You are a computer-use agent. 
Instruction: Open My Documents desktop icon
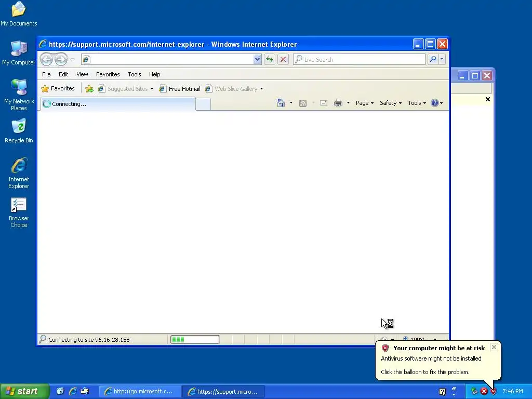pyautogui.click(x=19, y=14)
